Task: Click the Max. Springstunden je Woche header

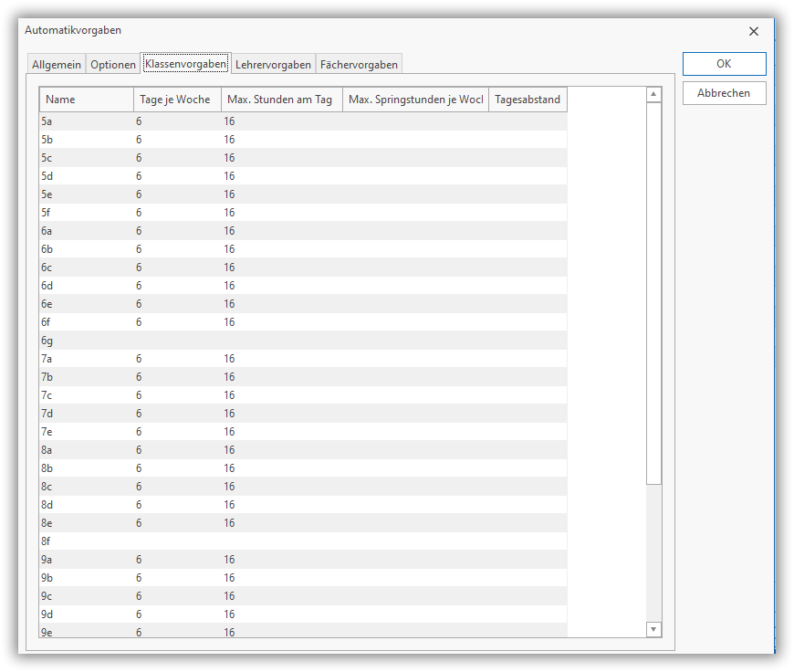Action: pyautogui.click(x=415, y=100)
